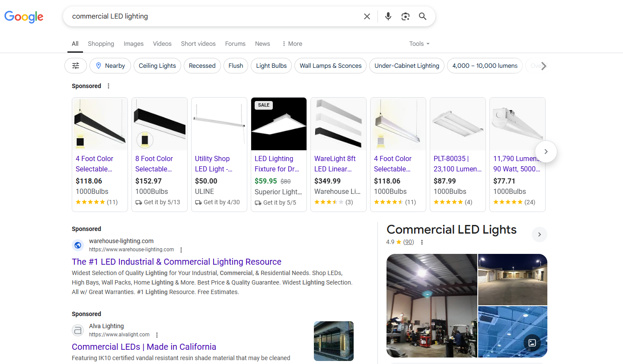Click the magnifying glass search button
Screen dimensions: 623x364
pyautogui.click(x=422, y=16)
